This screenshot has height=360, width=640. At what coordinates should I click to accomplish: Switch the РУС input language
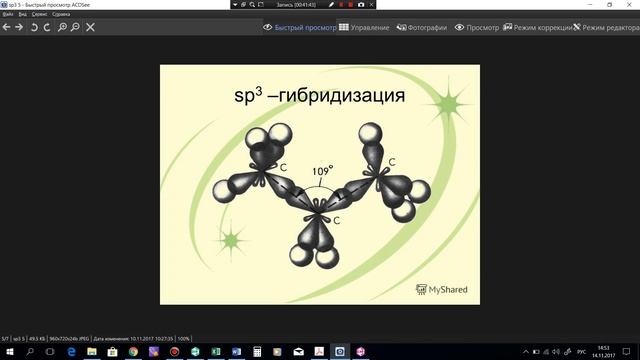[582, 351]
